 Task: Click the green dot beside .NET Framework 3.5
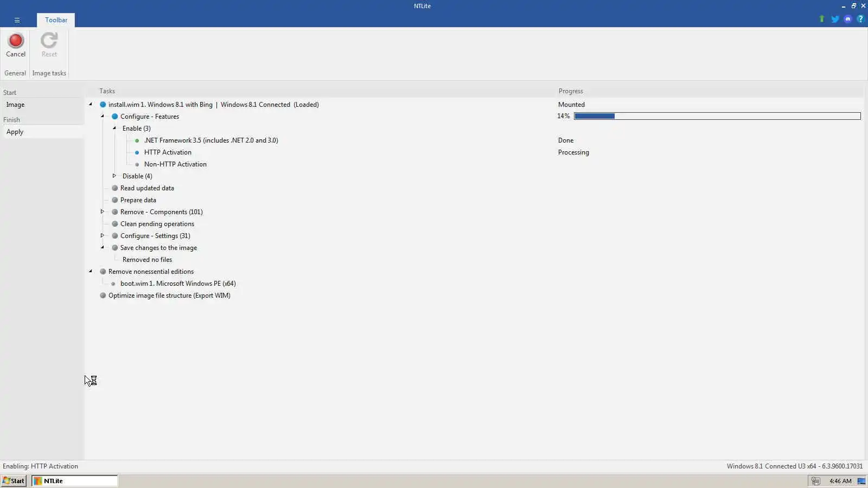tap(137, 140)
